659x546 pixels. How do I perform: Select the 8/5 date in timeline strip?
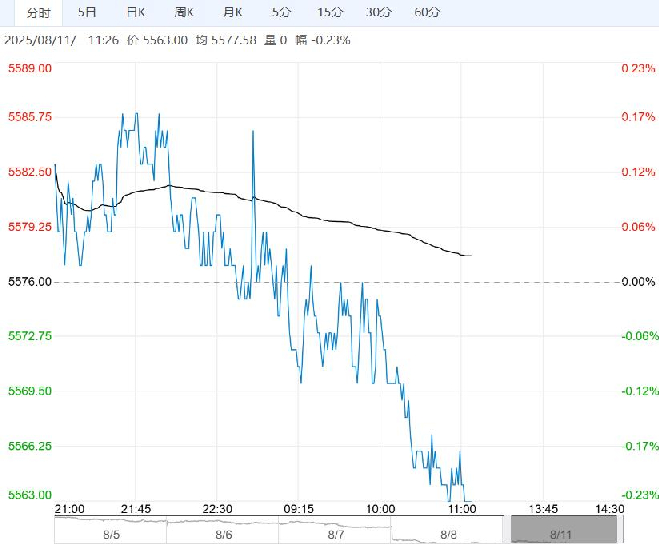(111, 535)
